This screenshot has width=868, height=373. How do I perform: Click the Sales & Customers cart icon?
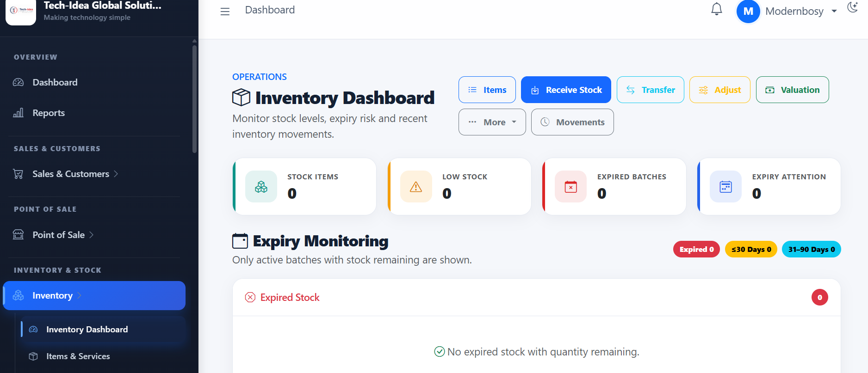pyautogui.click(x=18, y=174)
